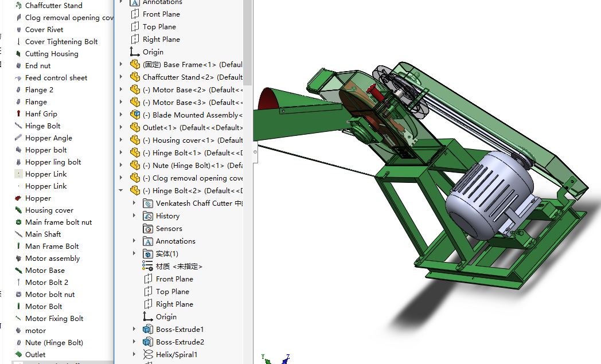
Task: Click the material (材质) icon
Action: pyautogui.click(x=148, y=266)
